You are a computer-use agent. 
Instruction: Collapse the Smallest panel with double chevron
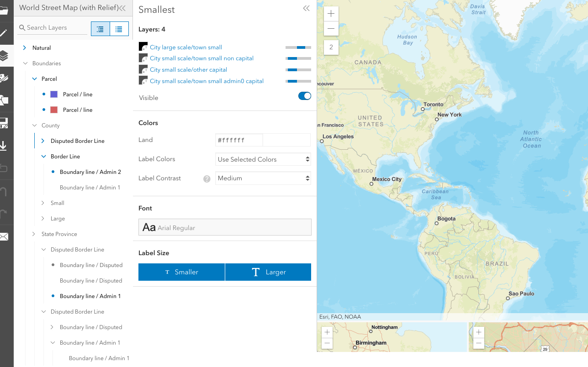[x=306, y=8]
